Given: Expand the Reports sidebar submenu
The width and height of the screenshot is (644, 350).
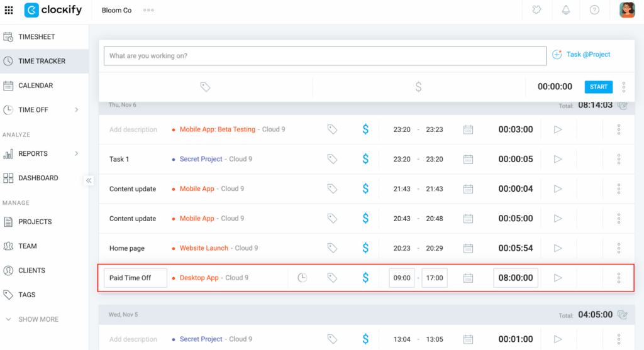Looking at the screenshot, I should coord(77,153).
